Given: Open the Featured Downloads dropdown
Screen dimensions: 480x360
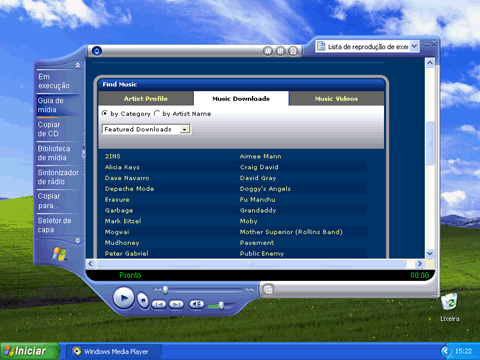Looking at the screenshot, I should [185, 129].
